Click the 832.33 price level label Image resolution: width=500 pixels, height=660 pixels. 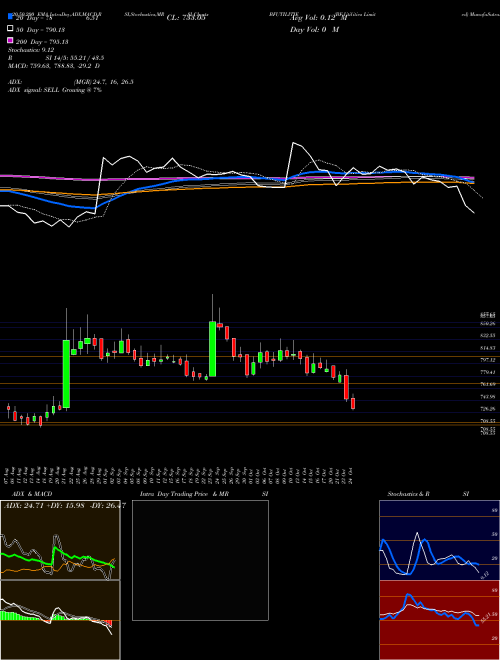[x=488, y=336]
